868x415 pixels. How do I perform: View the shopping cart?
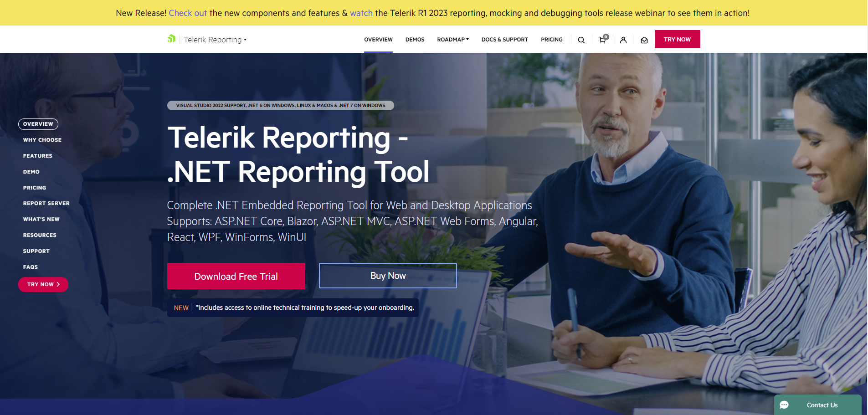(x=602, y=40)
